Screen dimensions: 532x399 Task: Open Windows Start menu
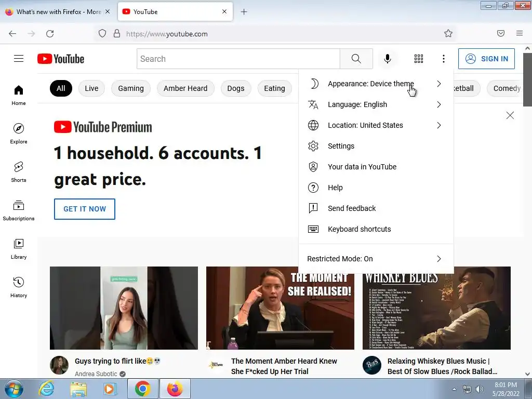14,389
